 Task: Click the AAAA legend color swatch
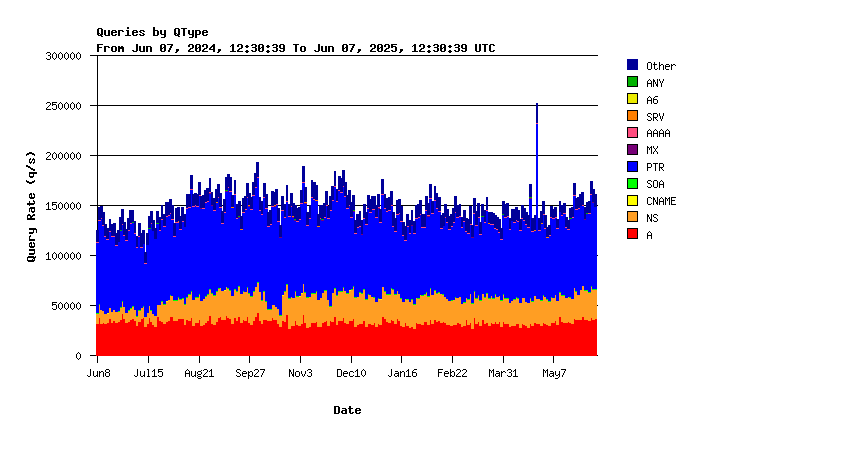point(632,132)
